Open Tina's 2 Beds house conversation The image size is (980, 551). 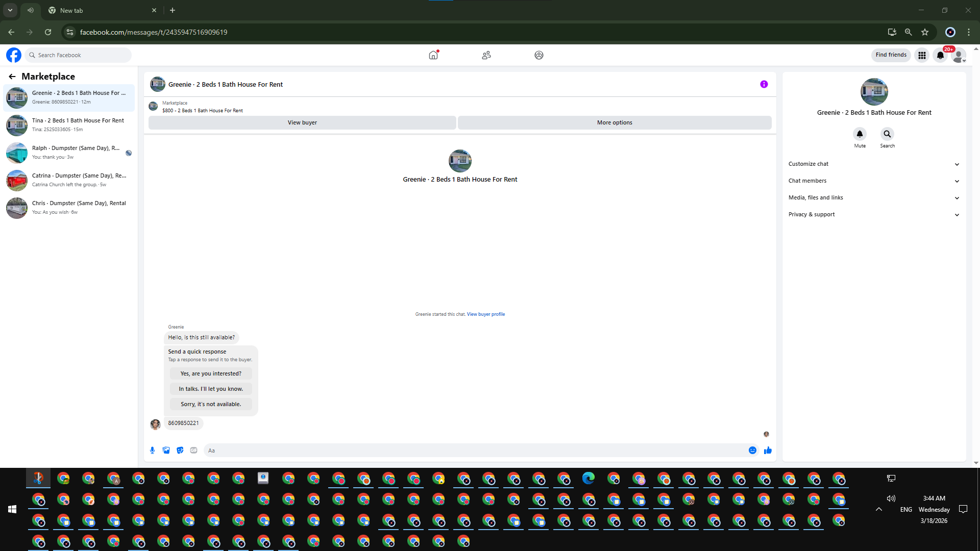(69, 126)
